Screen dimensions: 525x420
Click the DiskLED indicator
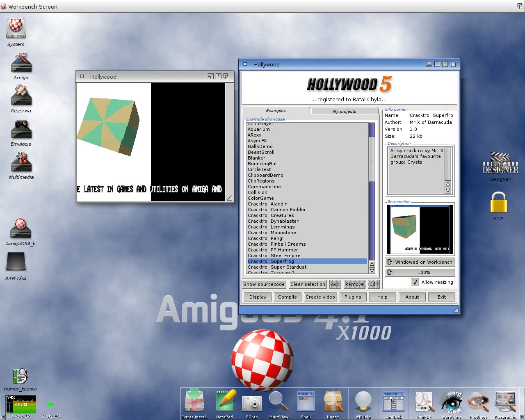click(x=51, y=404)
